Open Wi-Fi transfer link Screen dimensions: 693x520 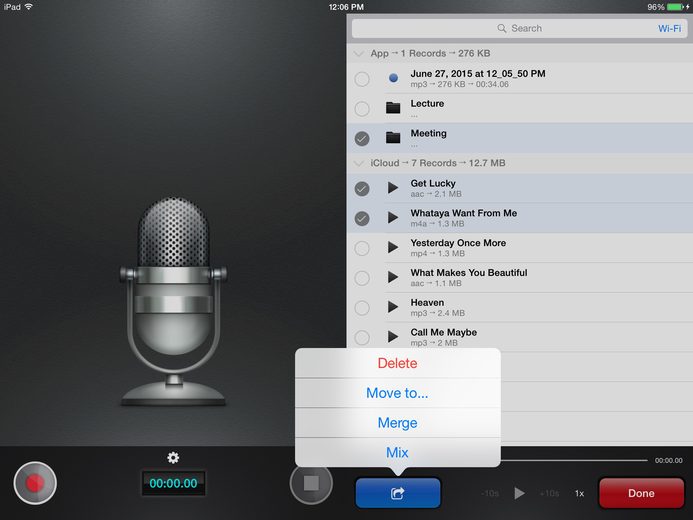669,28
